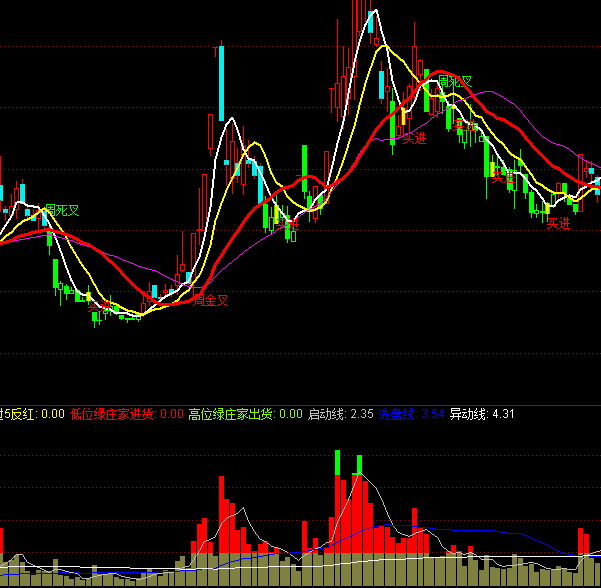The height and width of the screenshot is (588, 601).
Task: Click the 洗盘线 value 3.54
Action: coord(432,414)
